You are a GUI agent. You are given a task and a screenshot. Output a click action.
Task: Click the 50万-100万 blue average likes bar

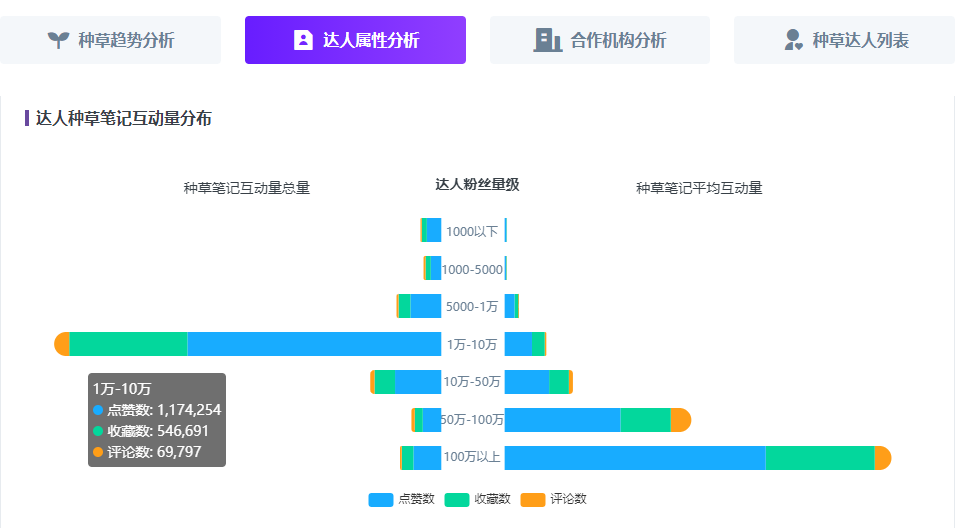[x=562, y=420]
